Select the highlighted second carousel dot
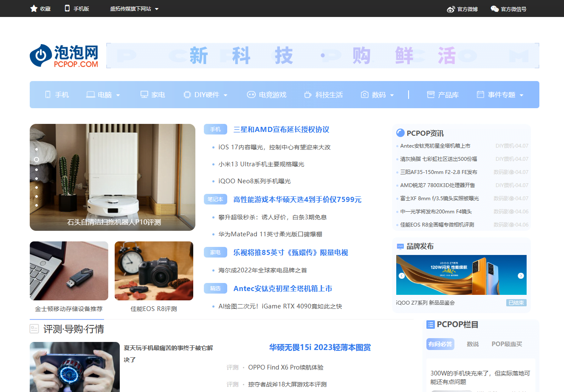The height and width of the screenshot is (392, 564). [37, 160]
